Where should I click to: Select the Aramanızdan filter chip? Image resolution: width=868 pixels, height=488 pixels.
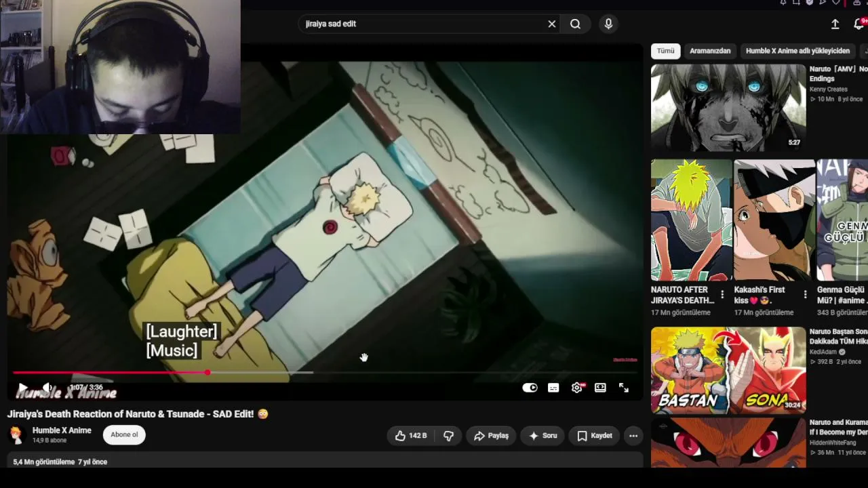[710, 51]
